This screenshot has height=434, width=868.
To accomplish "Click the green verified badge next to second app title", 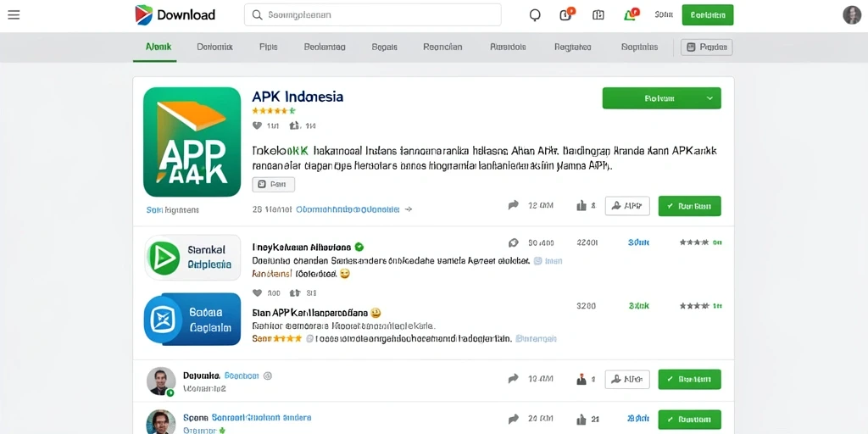I will click(359, 247).
